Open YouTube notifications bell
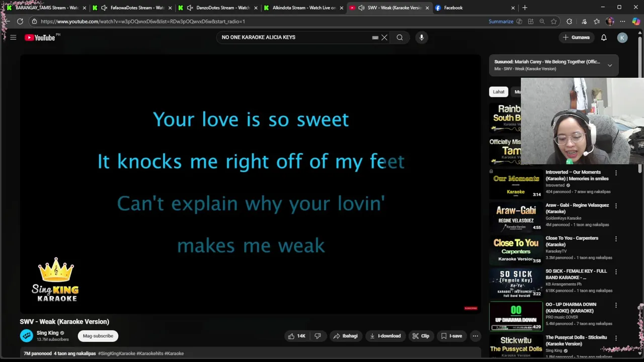The image size is (644, 362). point(604,37)
